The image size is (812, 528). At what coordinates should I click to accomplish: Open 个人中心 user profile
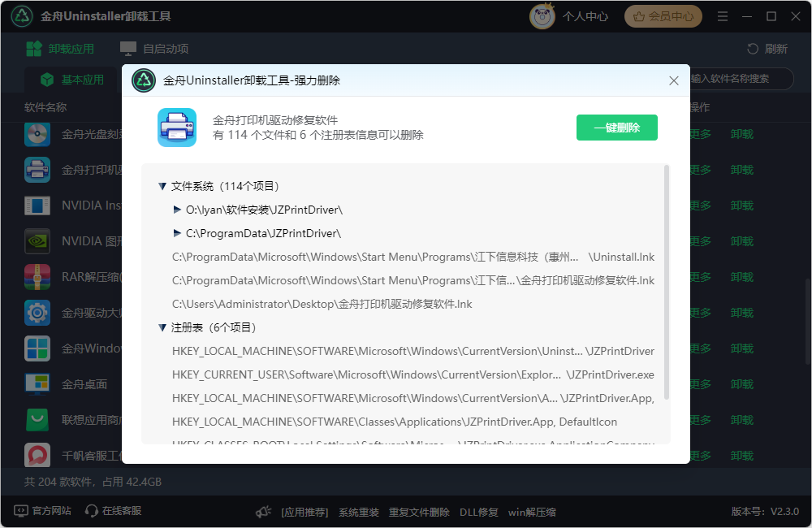(x=585, y=16)
